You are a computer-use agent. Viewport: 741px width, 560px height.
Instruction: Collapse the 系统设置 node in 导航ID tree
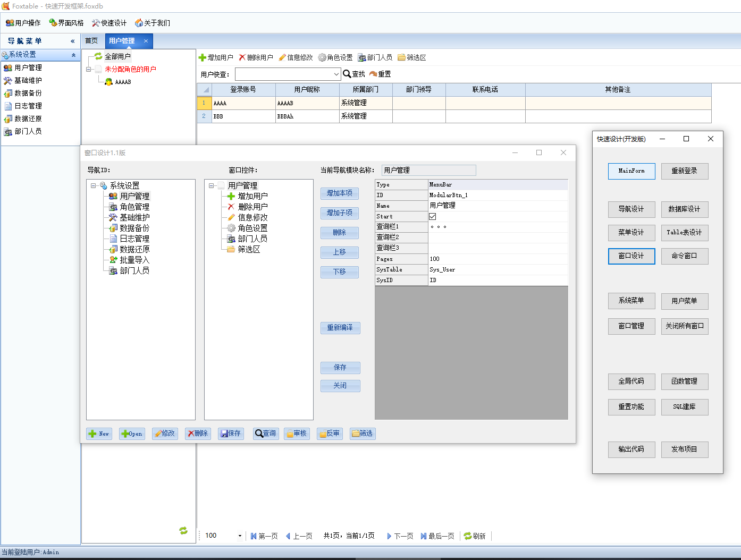(94, 185)
